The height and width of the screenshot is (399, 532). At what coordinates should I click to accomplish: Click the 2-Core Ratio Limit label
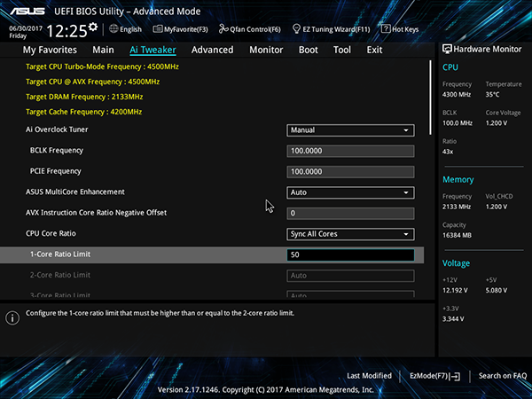tap(60, 275)
